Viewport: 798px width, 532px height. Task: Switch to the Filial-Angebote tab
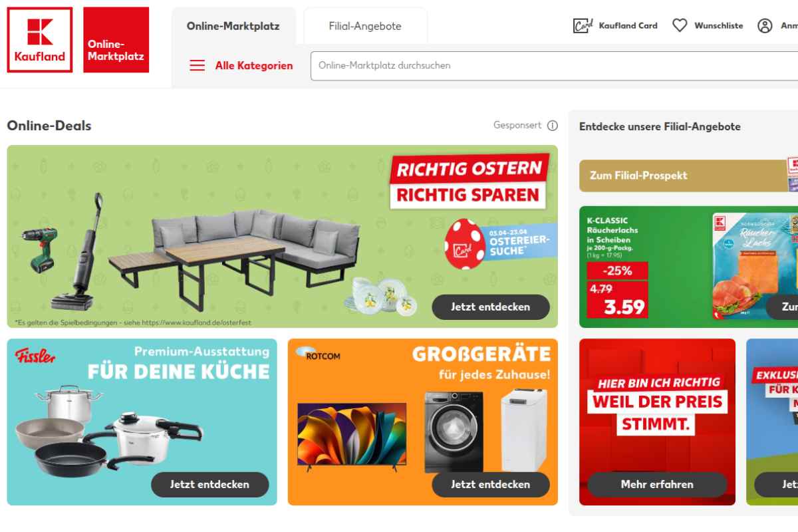365,26
